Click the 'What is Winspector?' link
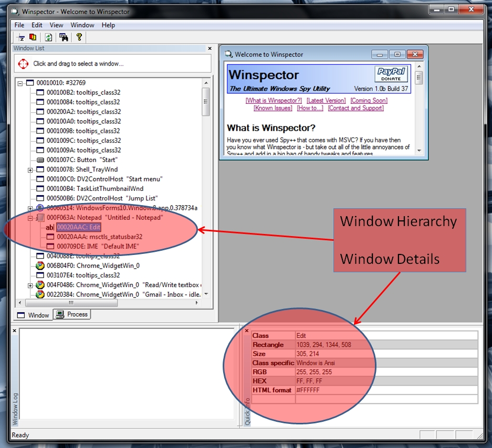 273,100
